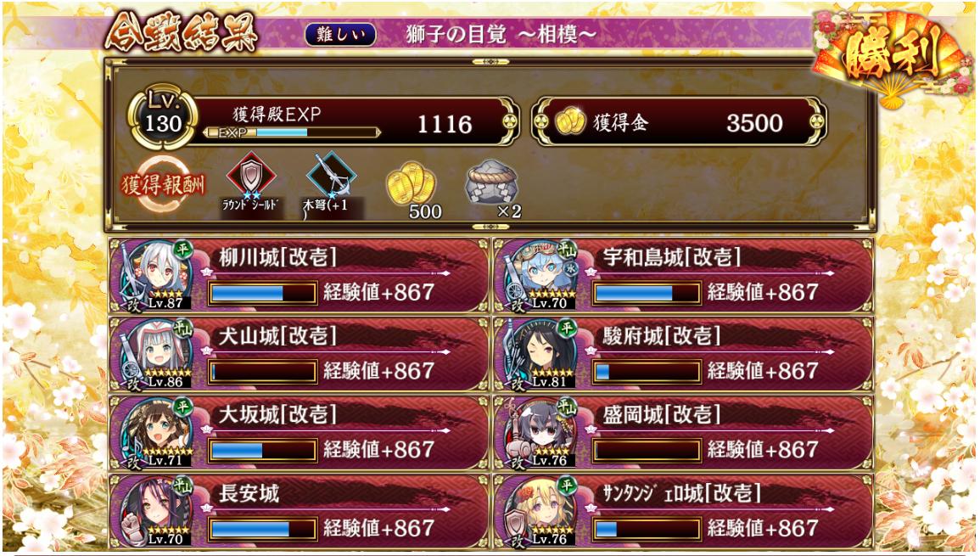The width and height of the screenshot is (980, 556).
Task: Click the 難しい difficulty badge
Action: point(340,35)
